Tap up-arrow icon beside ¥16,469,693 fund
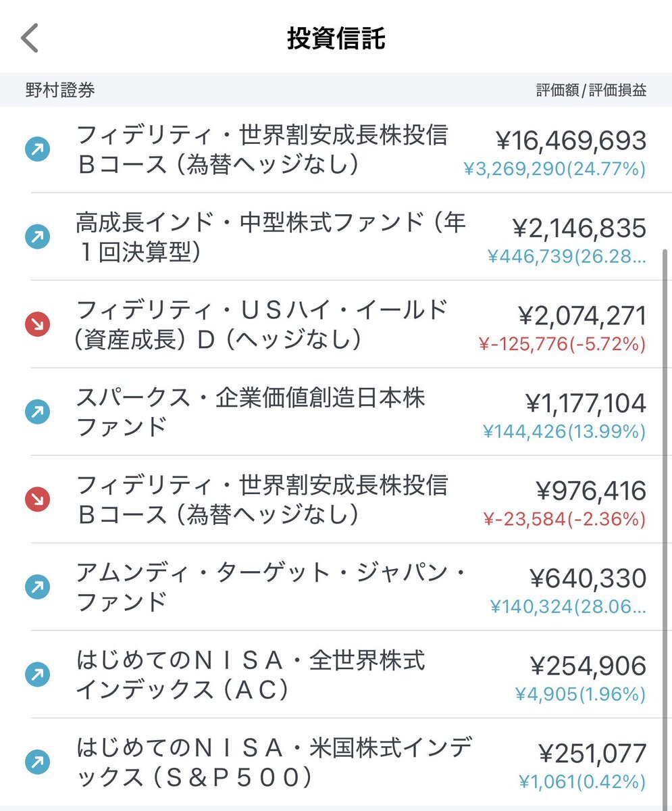This screenshot has height=811, width=672. [x=38, y=149]
